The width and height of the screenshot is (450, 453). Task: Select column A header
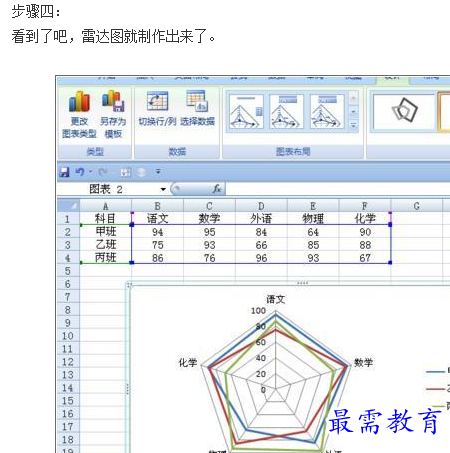[x=105, y=206]
